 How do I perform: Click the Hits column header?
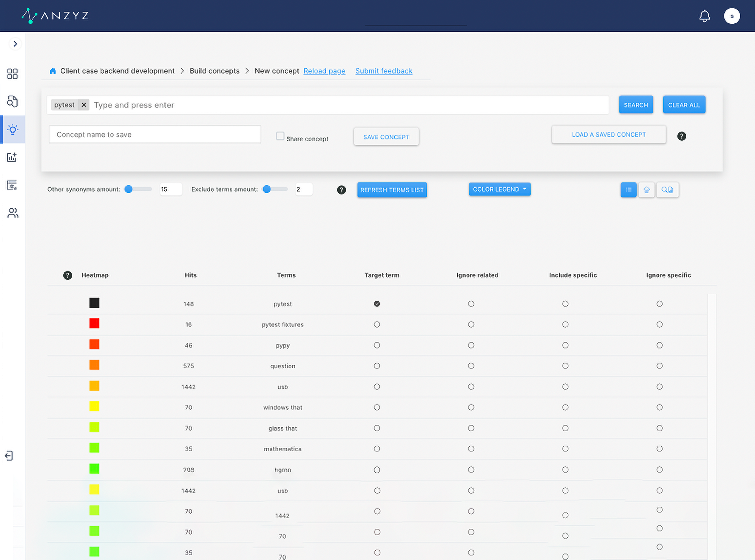191,275
